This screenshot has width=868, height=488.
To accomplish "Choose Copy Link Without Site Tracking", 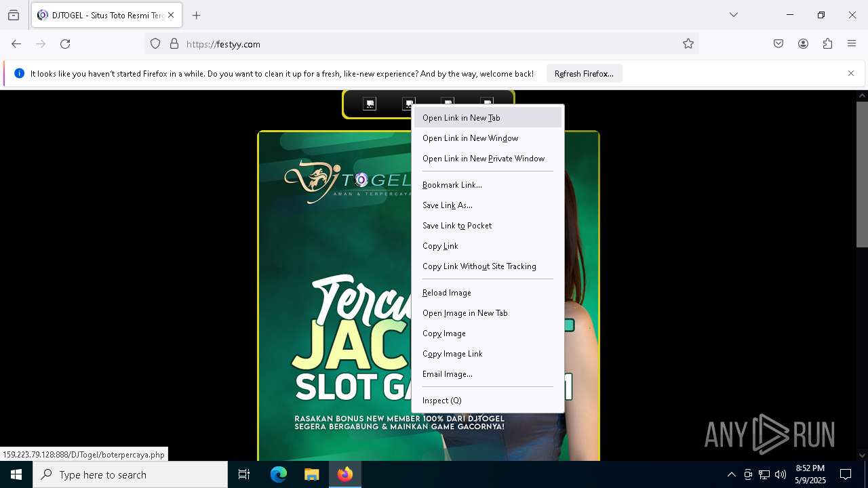I will [488, 266].
